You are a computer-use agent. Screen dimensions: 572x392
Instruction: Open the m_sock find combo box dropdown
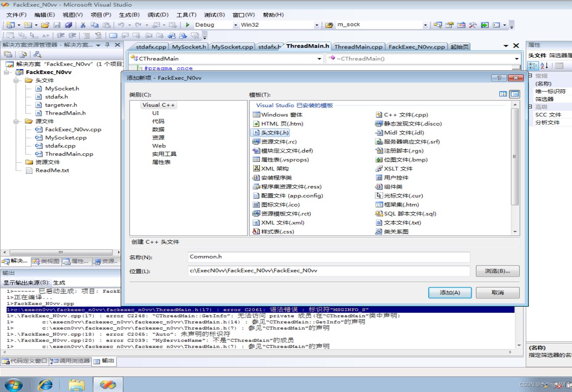[425, 25]
